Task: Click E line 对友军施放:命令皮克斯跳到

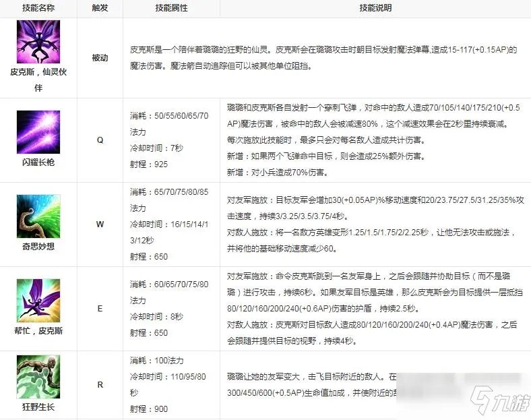Action: click(369, 276)
